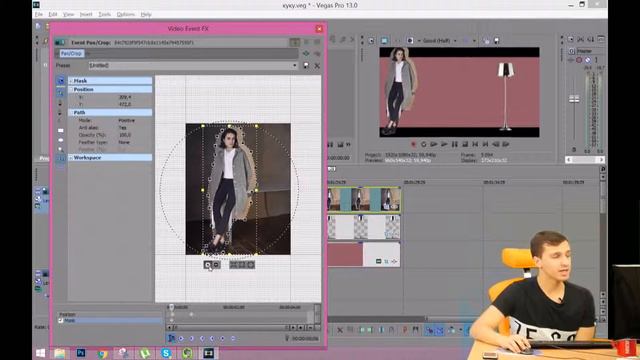Open the Overlays dropdown arrow
This screenshot has height=360, width=640.
pyautogui.click(x=474, y=41)
